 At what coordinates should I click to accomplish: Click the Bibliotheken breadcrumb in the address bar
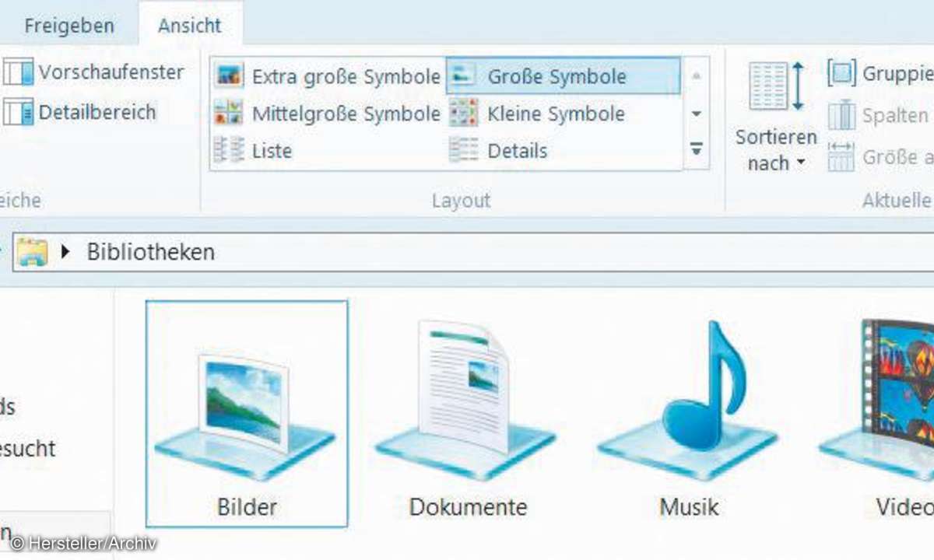[150, 252]
